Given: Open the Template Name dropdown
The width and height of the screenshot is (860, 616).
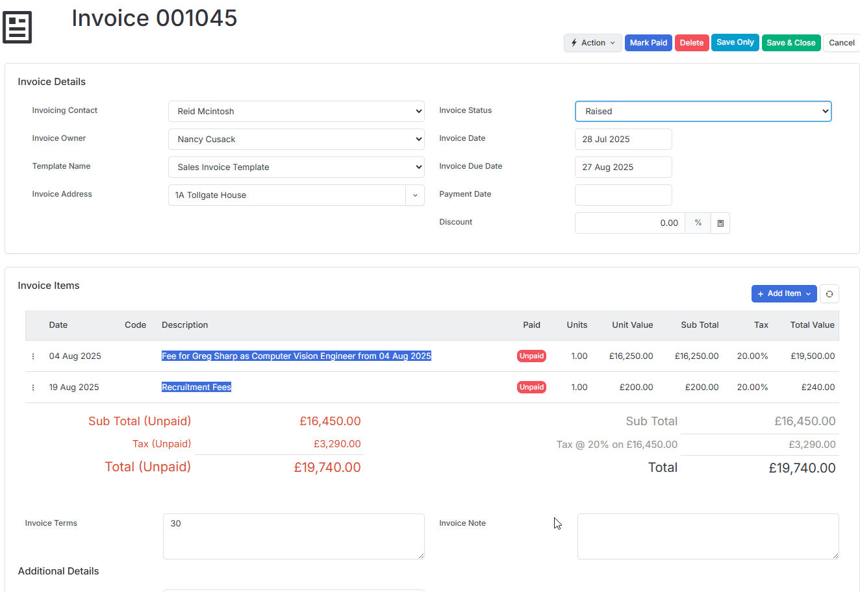Looking at the screenshot, I should pyautogui.click(x=296, y=167).
